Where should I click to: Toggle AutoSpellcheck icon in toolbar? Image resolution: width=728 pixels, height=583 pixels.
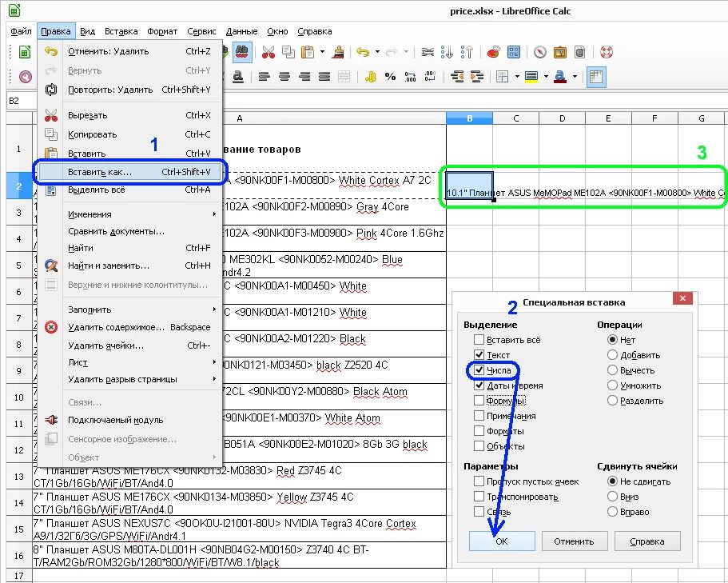point(241,52)
